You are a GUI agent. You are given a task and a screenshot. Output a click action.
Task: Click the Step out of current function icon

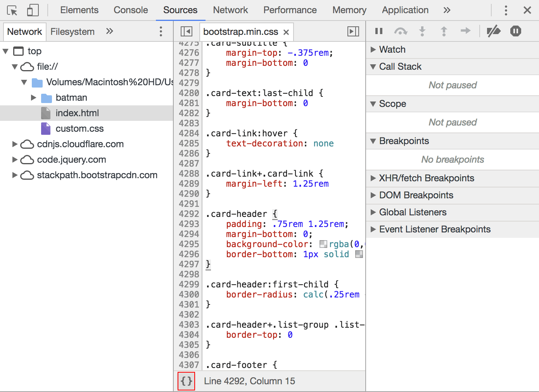(444, 31)
